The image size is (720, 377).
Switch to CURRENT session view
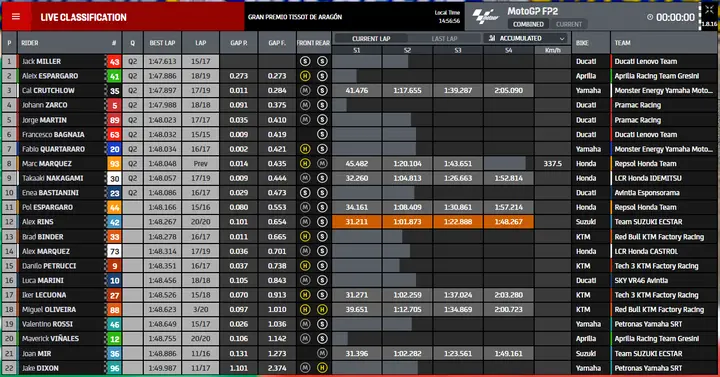(x=568, y=24)
